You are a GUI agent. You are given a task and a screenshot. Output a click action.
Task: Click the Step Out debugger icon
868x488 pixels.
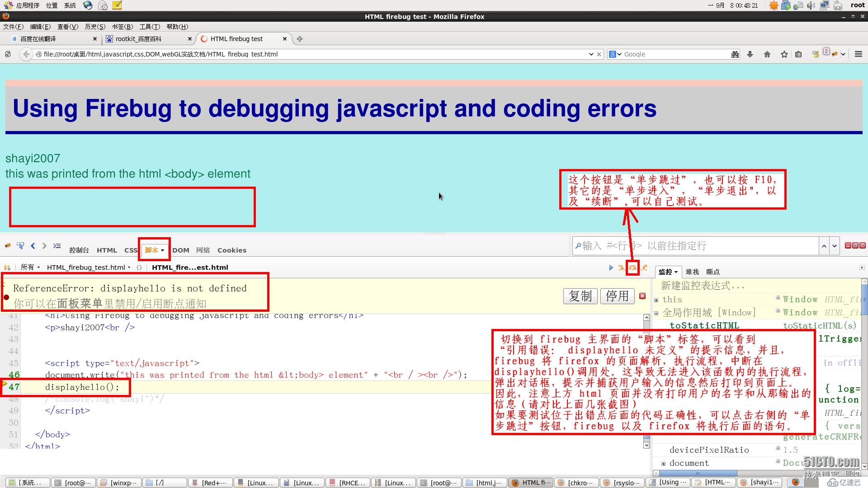click(644, 267)
